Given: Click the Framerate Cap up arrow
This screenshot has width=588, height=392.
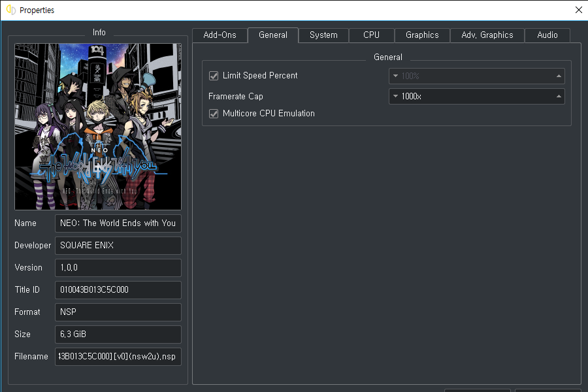Looking at the screenshot, I should click(559, 97).
